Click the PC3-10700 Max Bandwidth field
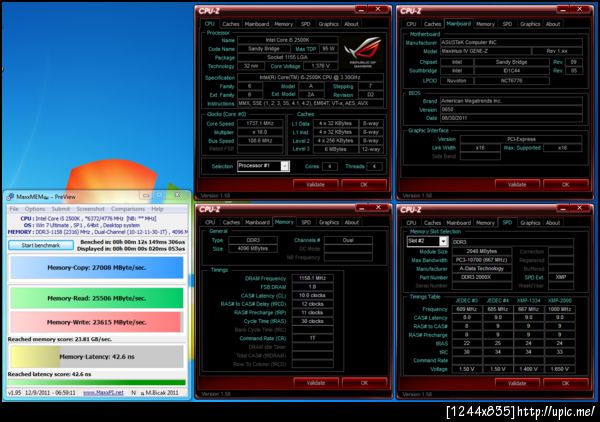Viewport: 600px width, 422px height. coord(481,260)
